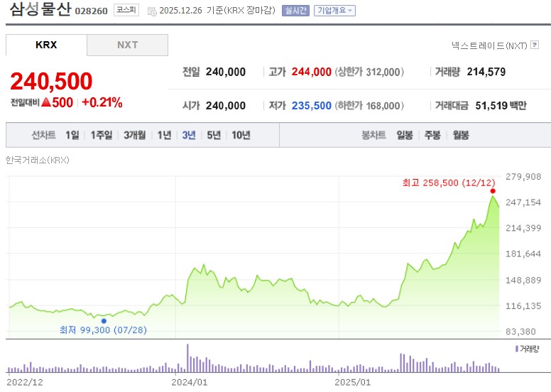Click the calendar icon before 2025.12.26
The image size is (551, 392).
(x=152, y=11)
